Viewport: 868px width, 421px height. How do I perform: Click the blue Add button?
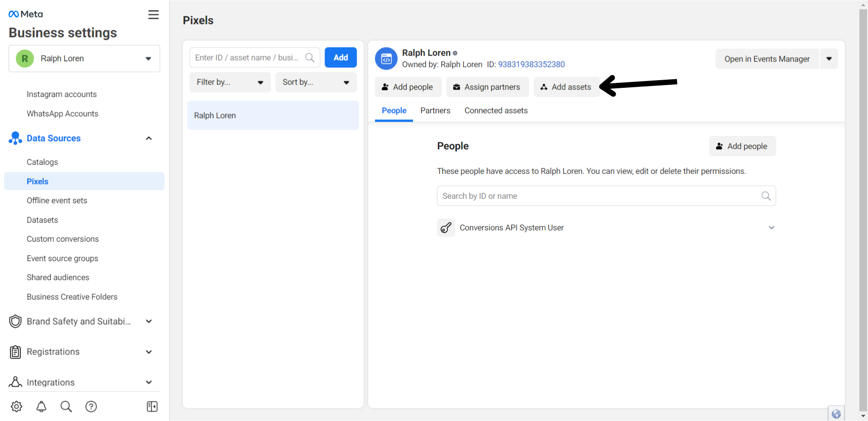tap(340, 57)
